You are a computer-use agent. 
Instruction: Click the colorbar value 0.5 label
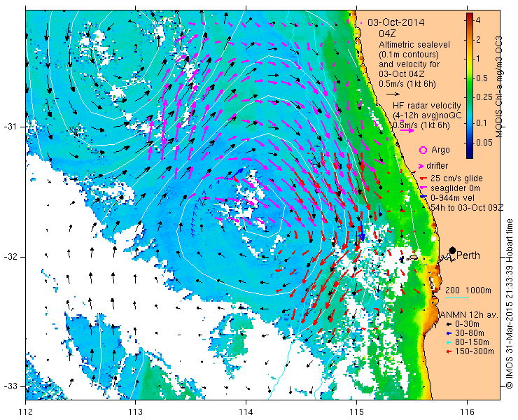click(x=482, y=78)
